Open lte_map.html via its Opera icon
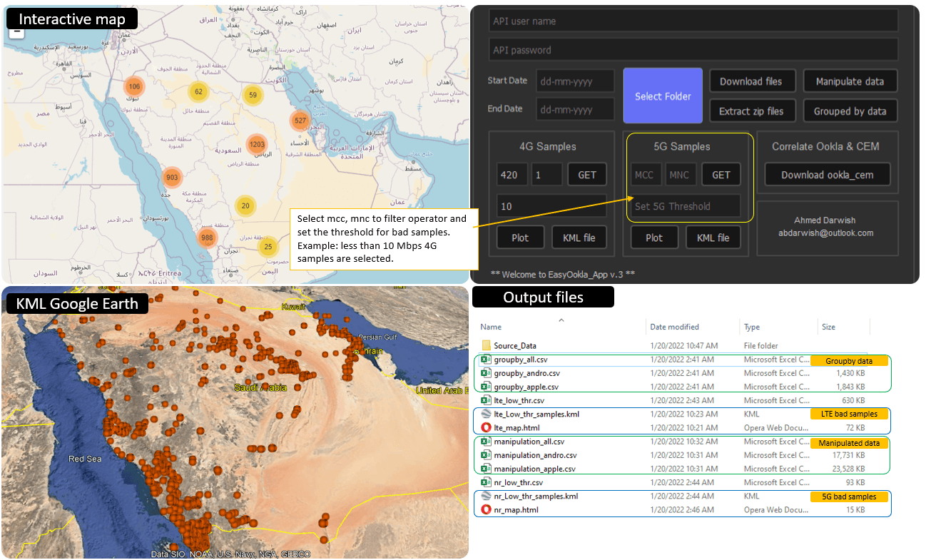The image size is (926, 560). [484, 427]
